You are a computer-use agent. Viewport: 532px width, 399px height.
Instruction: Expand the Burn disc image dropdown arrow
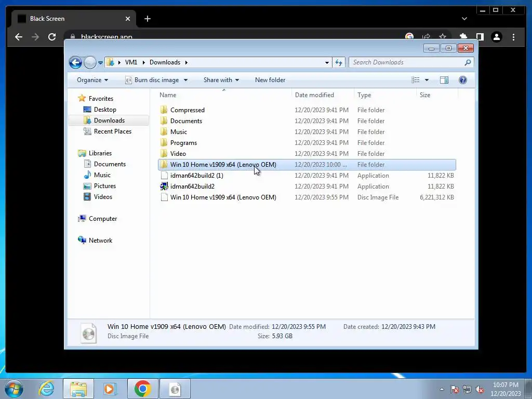(x=185, y=80)
